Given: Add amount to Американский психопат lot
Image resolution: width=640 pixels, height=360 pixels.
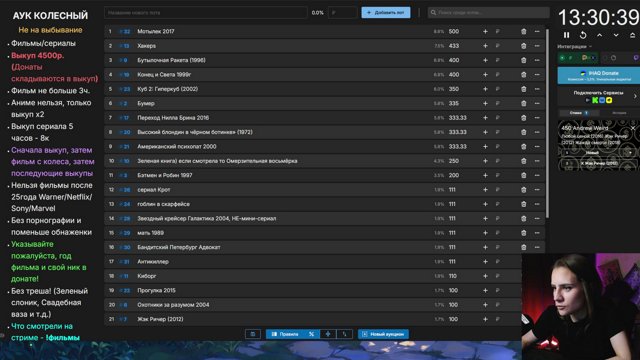Looking at the screenshot, I should pos(485,147).
